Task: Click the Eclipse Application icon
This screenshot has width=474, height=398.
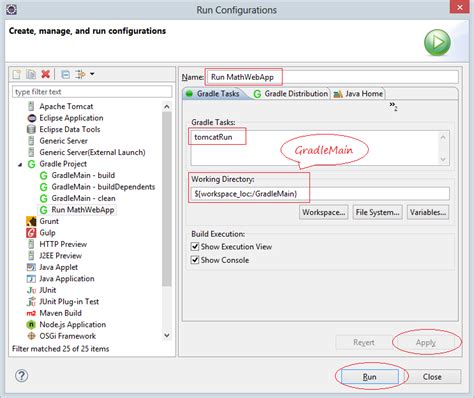Action: point(31,118)
